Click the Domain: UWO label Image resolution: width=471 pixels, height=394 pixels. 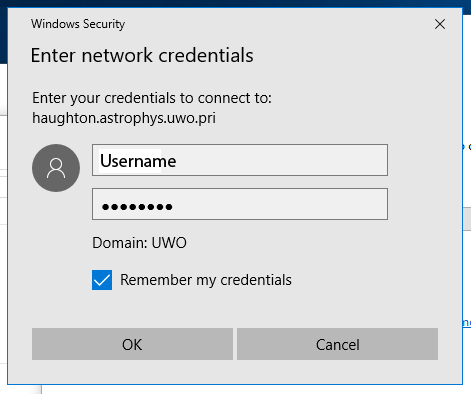139,243
